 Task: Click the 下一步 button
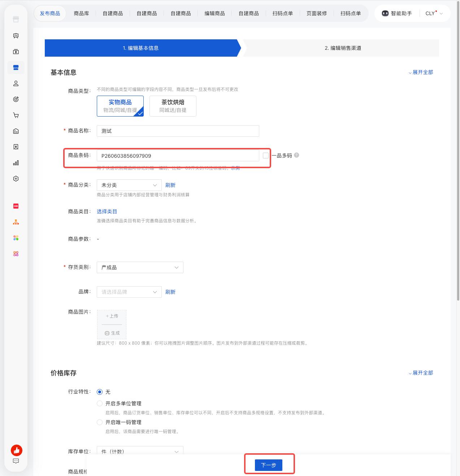(x=269, y=465)
